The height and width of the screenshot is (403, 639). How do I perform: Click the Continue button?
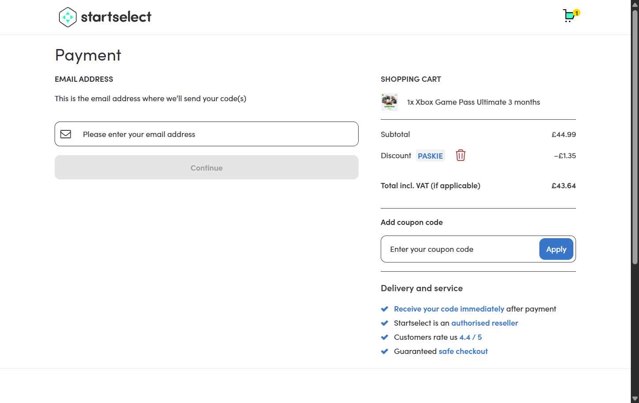207,167
